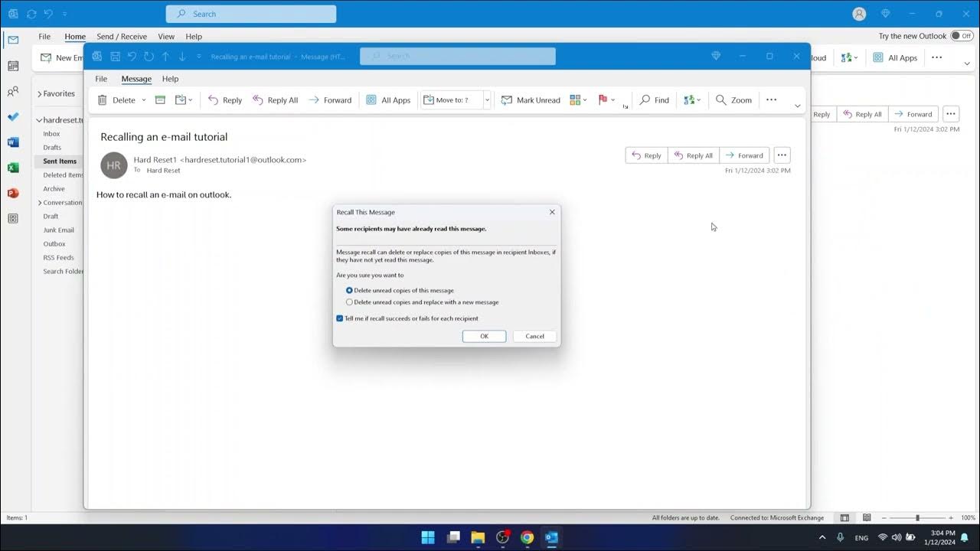Click the Zoom magnifier icon
Image resolution: width=980 pixels, height=551 pixels.
point(720,99)
